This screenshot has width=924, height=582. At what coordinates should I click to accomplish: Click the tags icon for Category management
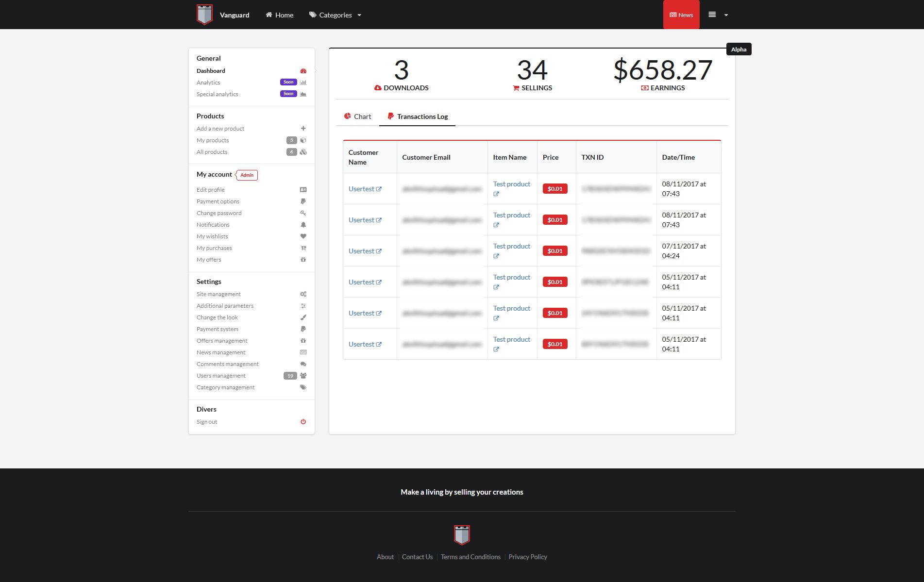click(303, 387)
